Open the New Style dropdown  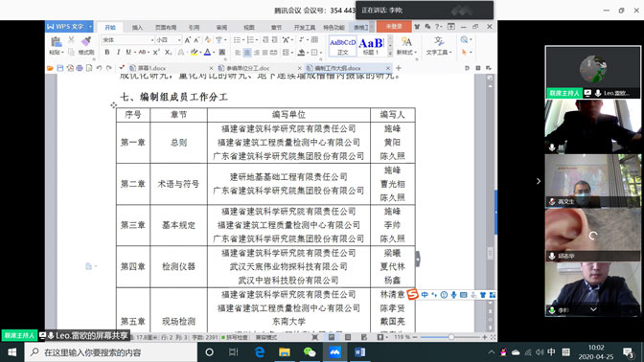click(406, 52)
